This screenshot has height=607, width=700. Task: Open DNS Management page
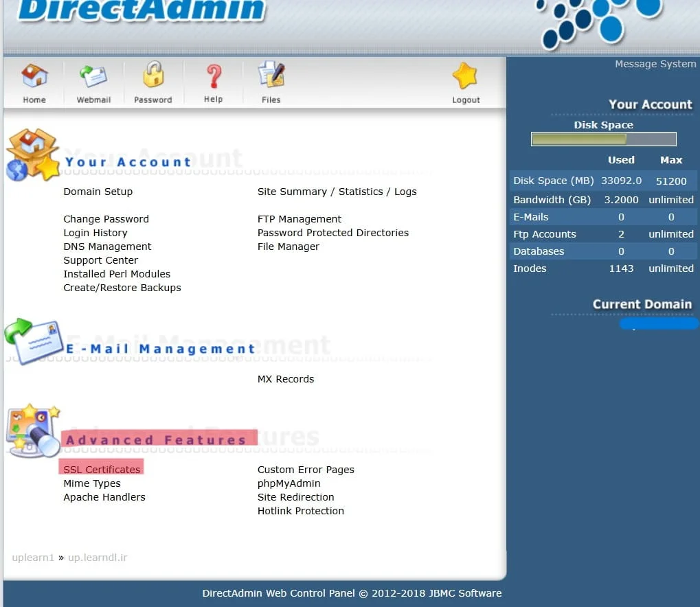coord(107,247)
